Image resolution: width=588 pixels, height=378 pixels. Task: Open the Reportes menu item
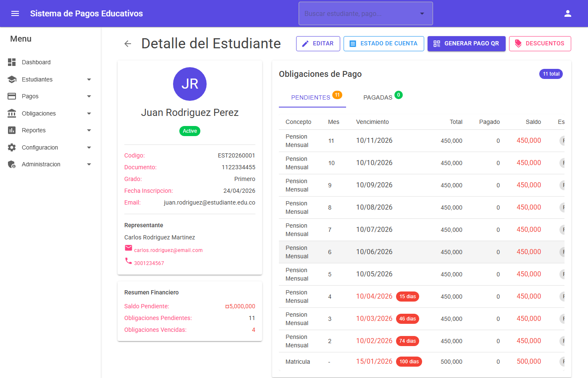coord(50,130)
